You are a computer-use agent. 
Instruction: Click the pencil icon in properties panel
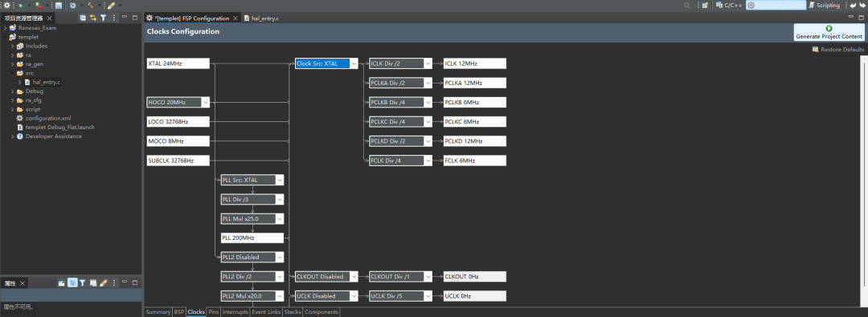[103, 282]
